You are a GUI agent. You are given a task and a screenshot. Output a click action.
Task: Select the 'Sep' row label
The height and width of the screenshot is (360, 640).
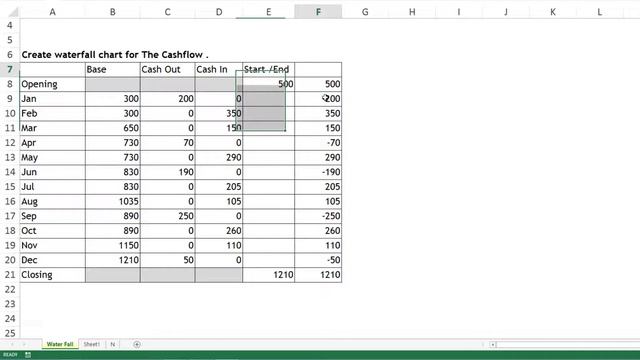pyautogui.click(x=53, y=216)
